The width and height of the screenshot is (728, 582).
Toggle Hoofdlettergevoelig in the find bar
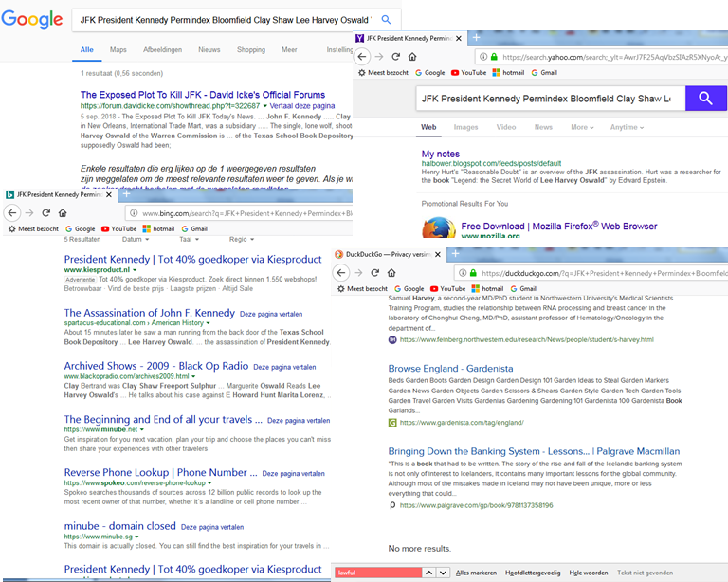tap(533, 573)
